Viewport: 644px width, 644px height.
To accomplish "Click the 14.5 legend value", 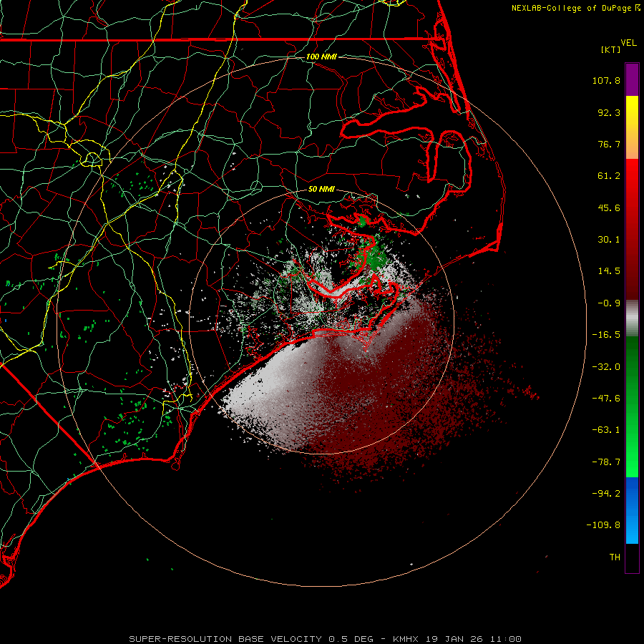I will tap(609, 271).
